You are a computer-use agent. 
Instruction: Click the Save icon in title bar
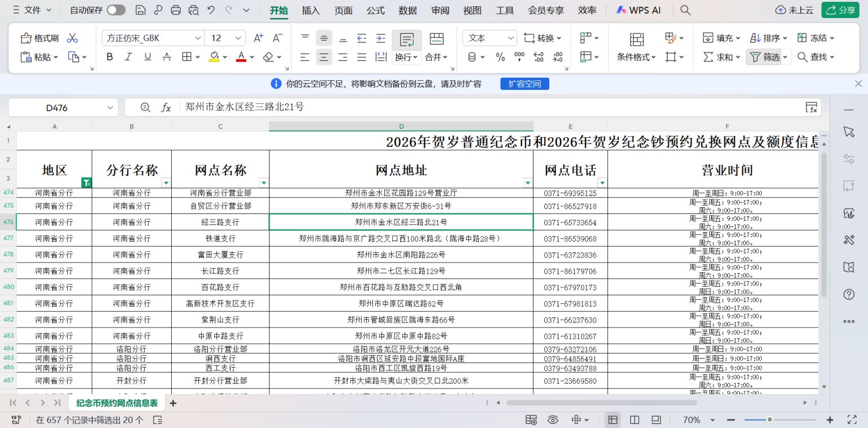(140, 10)
